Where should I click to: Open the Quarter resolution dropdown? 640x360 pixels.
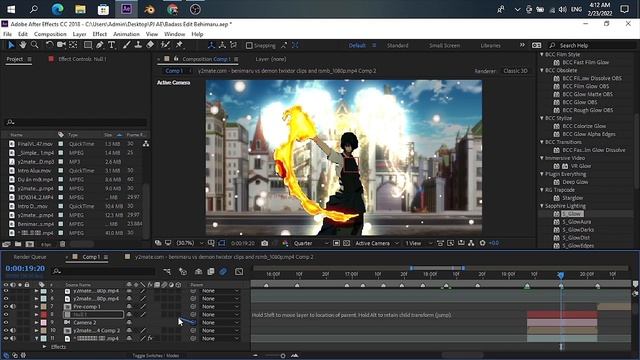(311, 243)
